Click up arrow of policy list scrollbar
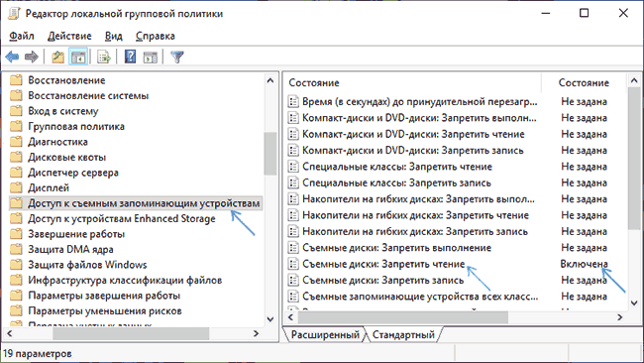 click(x=634, y=81)
